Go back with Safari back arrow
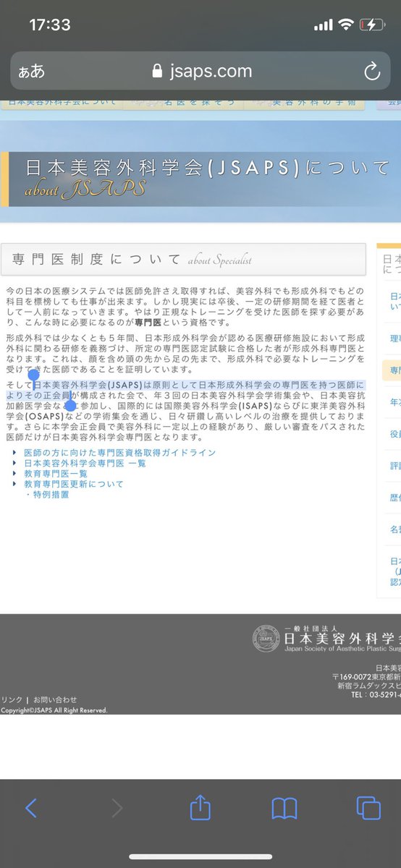401x868 pixels. [30, 808]
